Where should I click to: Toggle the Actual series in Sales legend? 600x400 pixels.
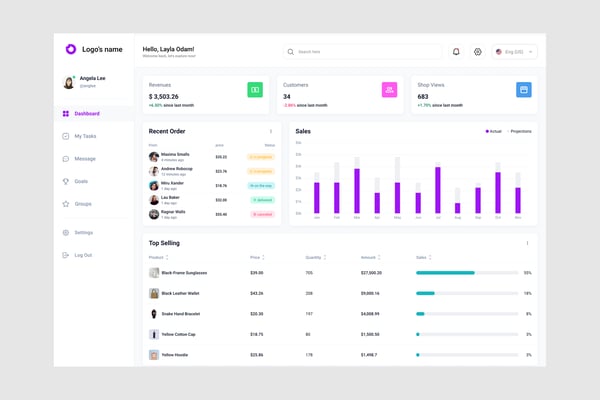[493, 131]
